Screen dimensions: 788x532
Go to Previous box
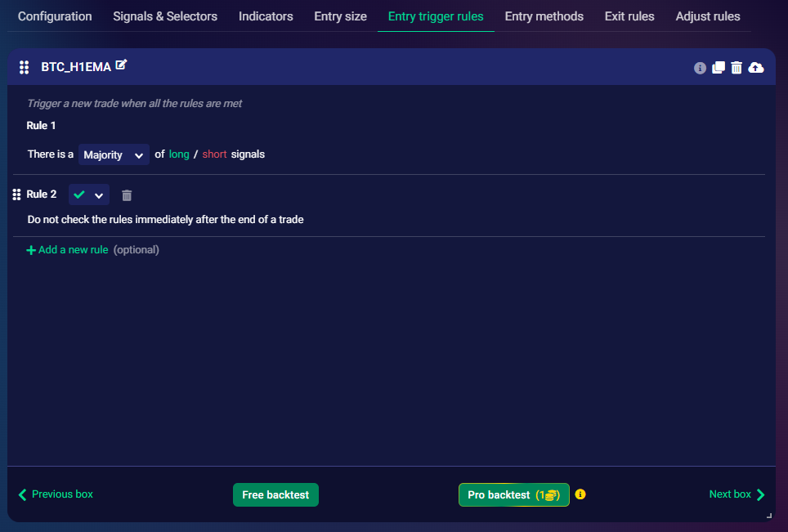pyautogui.click(x=56, y=494)
